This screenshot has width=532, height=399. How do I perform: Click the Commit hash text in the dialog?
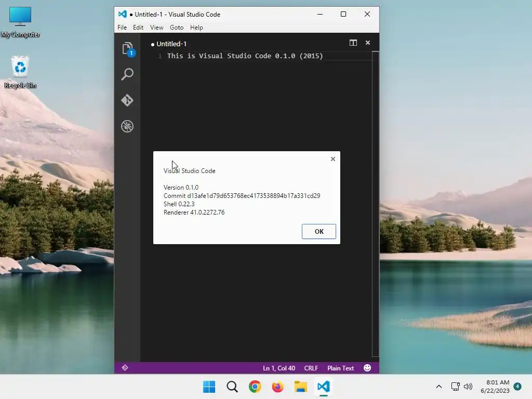point(242,196)
